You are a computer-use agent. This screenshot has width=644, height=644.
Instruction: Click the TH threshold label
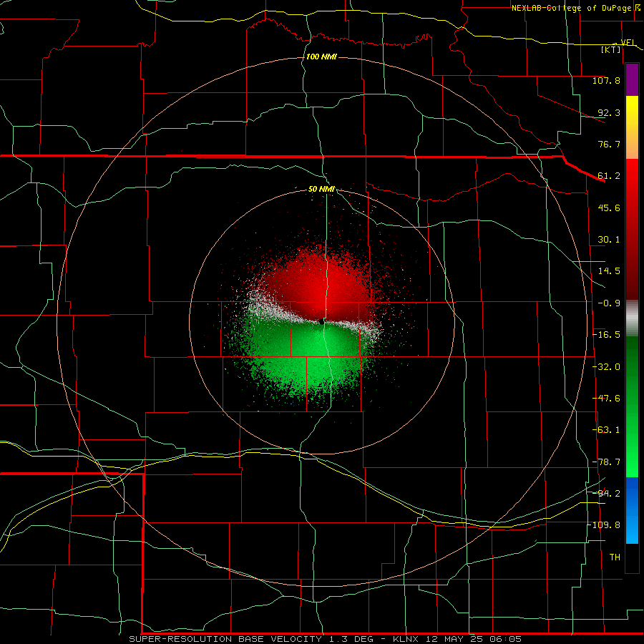pos(615,557)
